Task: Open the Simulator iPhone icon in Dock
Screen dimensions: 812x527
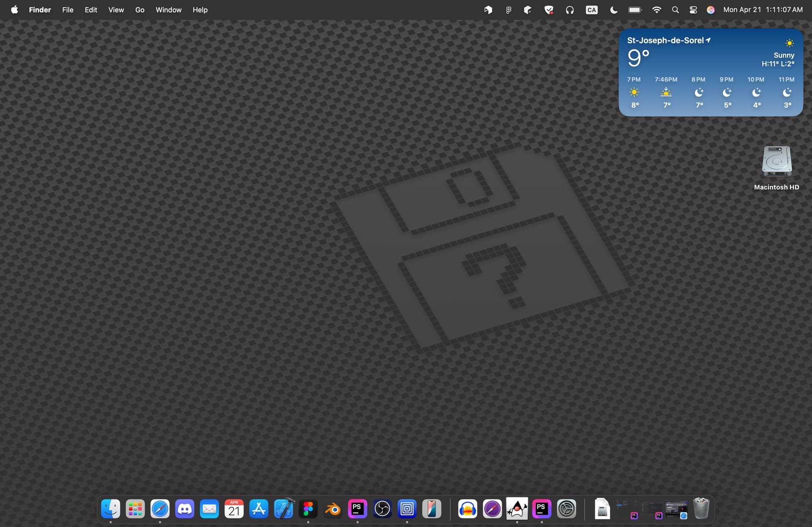Action: click(431, 509)
